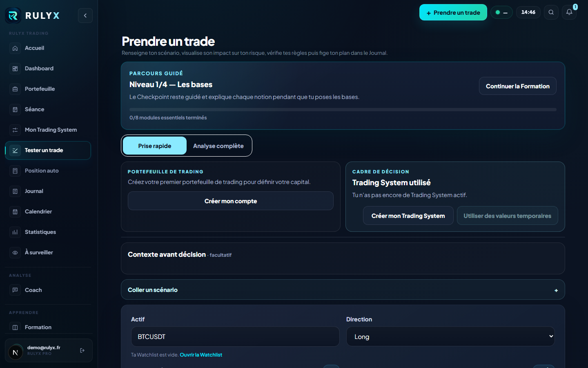Open the Calendrier calendar icon

tap(15, 212)
